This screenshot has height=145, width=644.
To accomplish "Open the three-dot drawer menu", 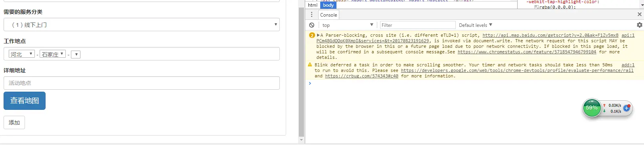I will pos(311,15).
